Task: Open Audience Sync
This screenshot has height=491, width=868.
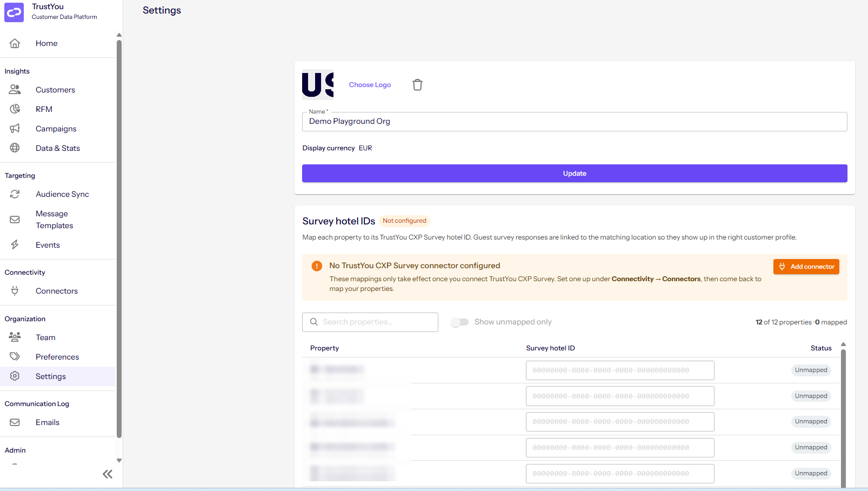Action: click(62, 194)
